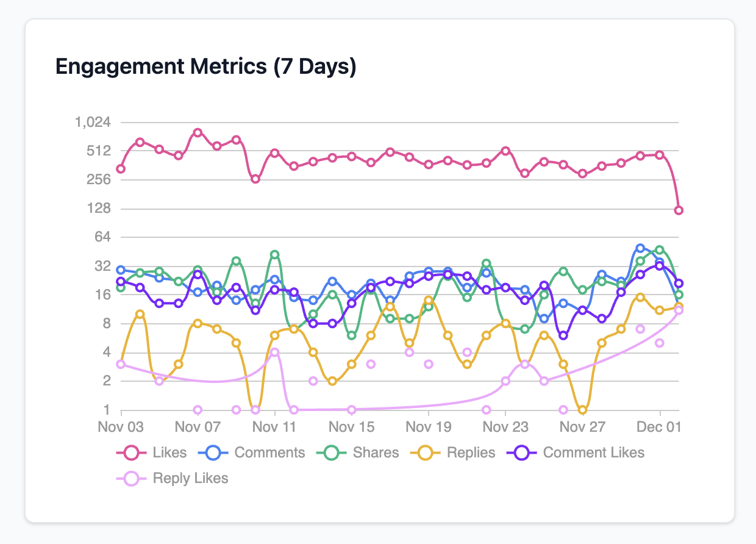This screenshot has width=756, height=544.
Task: Click the green Shares legend marker
Action: 332,453
